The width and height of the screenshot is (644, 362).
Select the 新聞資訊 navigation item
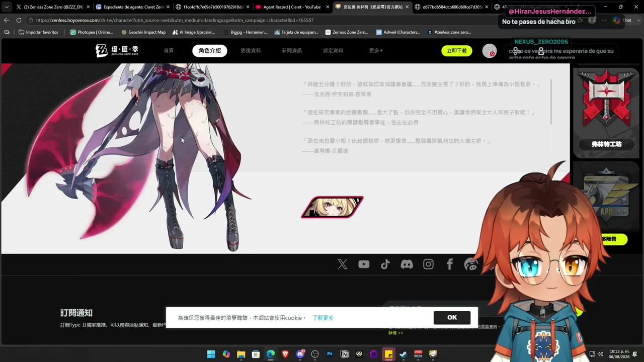pos(292,51)
